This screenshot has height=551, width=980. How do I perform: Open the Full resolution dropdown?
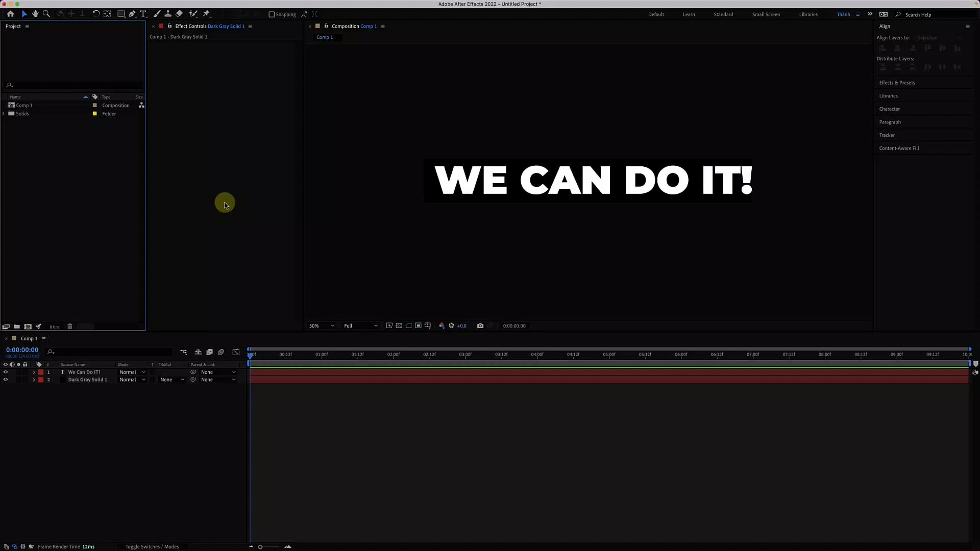point(361,325)
